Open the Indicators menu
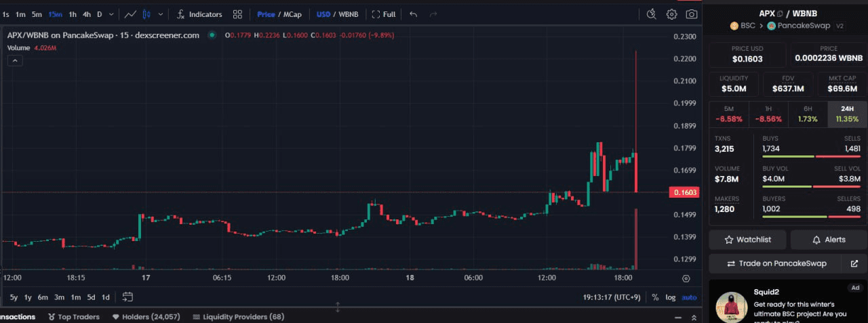Image resolution: width=868 pixels, height=323 pixels. click(199, 14)
